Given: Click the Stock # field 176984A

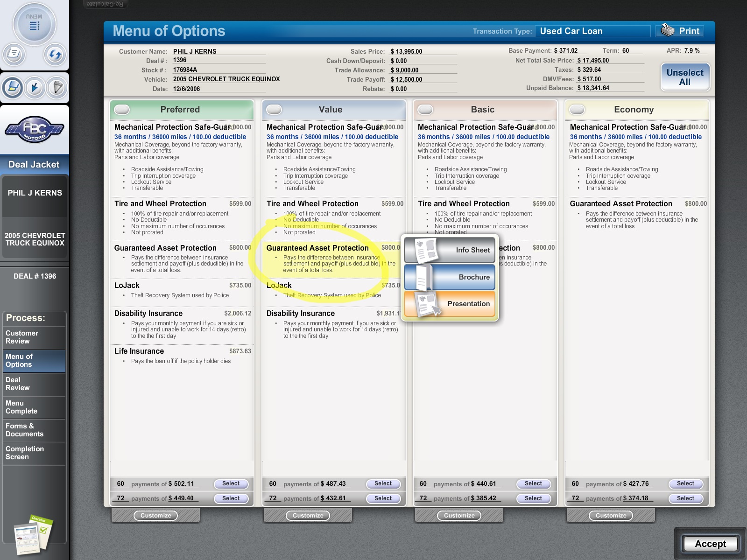Looking at the screenshot, I should (x=218, y=70).
